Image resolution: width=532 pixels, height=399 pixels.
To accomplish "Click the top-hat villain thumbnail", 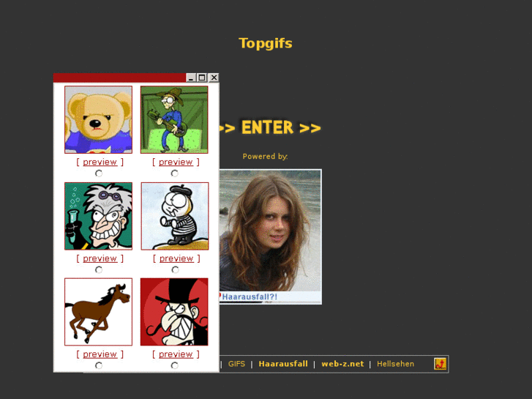I will [174, 312].
